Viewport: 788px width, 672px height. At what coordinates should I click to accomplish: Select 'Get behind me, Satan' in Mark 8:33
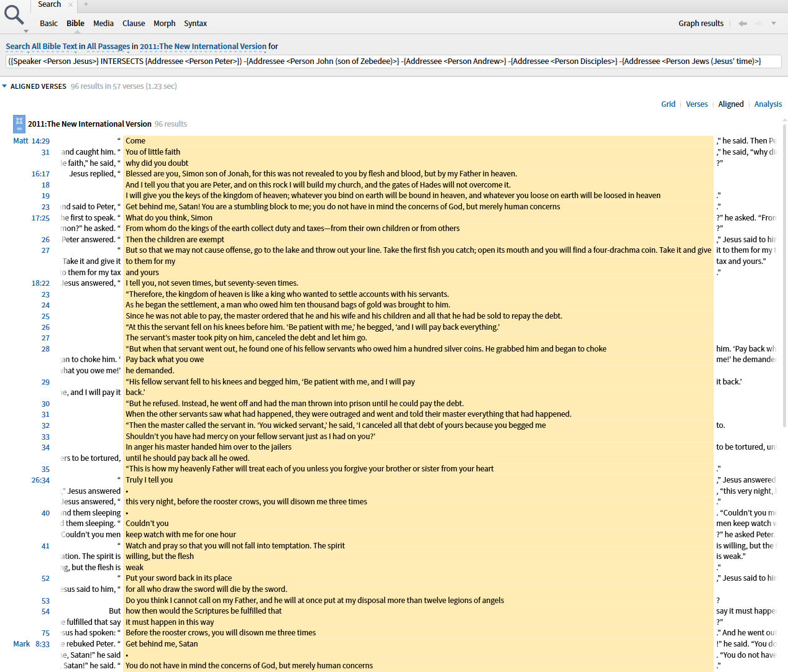tap(162, 644)
